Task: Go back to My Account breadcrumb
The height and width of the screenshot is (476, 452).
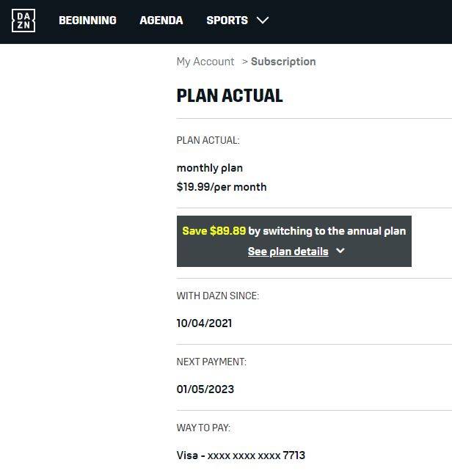Action: point(205,62)
